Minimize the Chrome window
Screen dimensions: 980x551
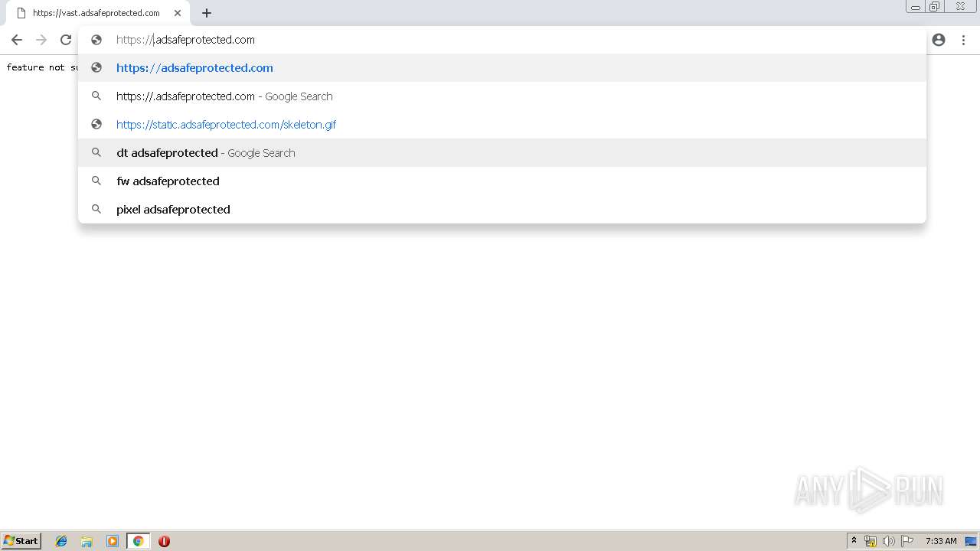(x=915, y=7)
